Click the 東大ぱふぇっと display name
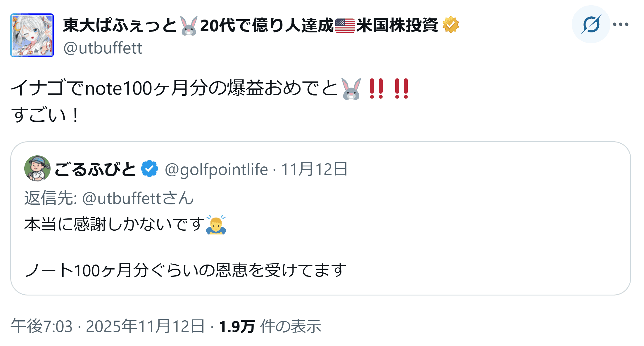Viewport: 644px width, 346px height. tap(120, 25)
